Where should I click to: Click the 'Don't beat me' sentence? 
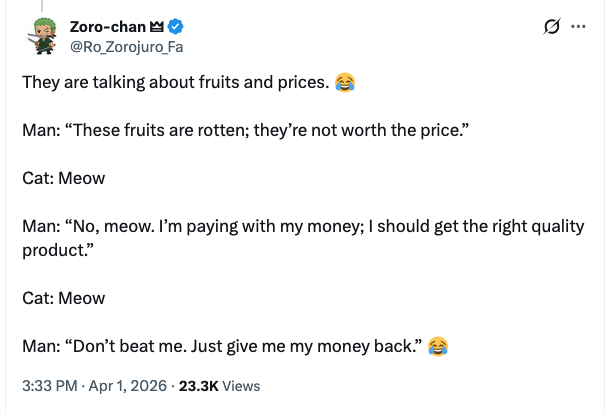click(x=220, y=346)
